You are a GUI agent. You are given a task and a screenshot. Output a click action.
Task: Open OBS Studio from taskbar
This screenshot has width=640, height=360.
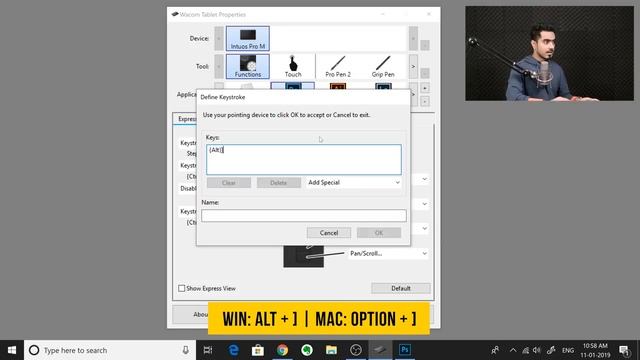(x=356, y=350)
